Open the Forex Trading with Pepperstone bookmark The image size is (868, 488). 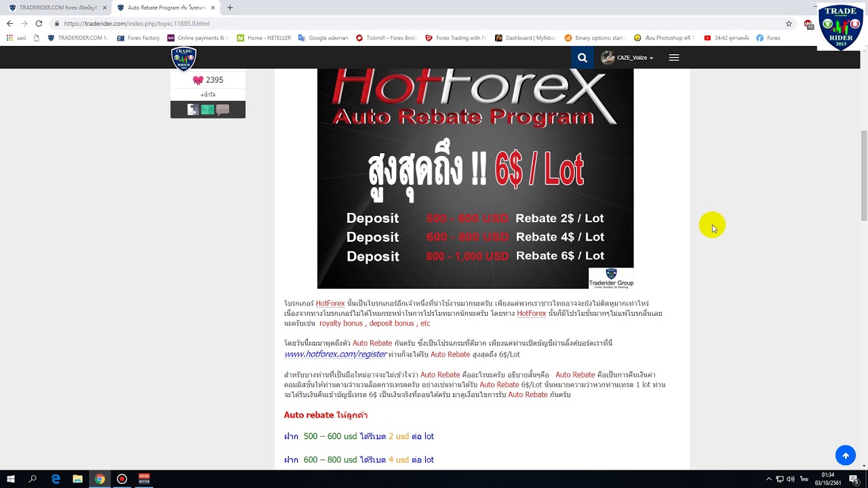(x=456, y=38)
